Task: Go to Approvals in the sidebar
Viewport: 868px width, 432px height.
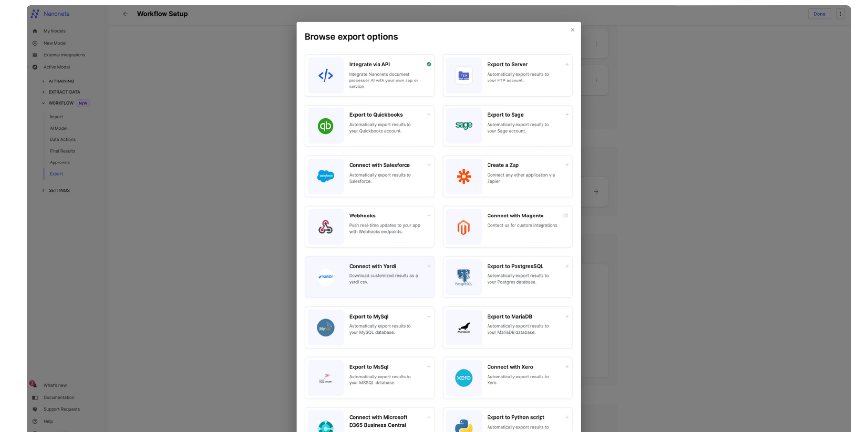Action: [59, 162]
